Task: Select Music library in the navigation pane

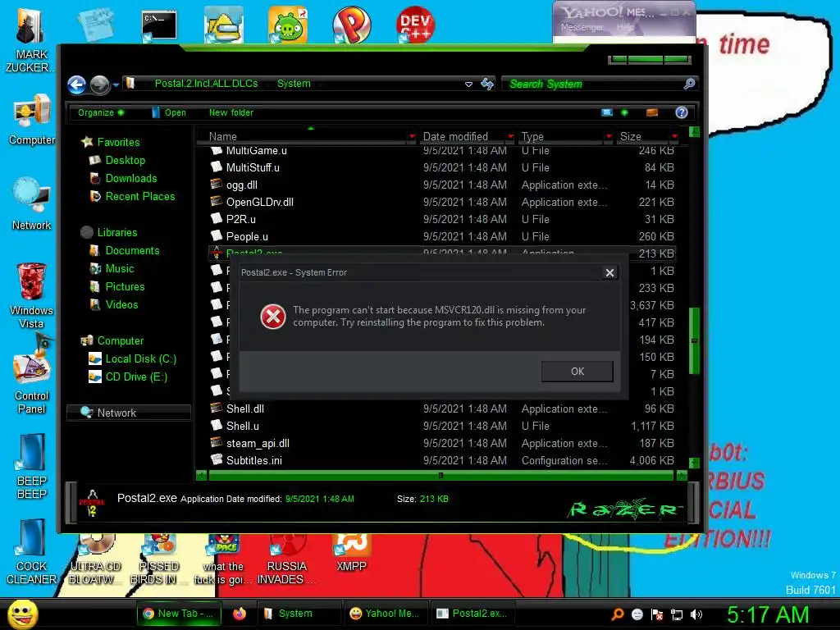Action: click(x=120, y=268)
